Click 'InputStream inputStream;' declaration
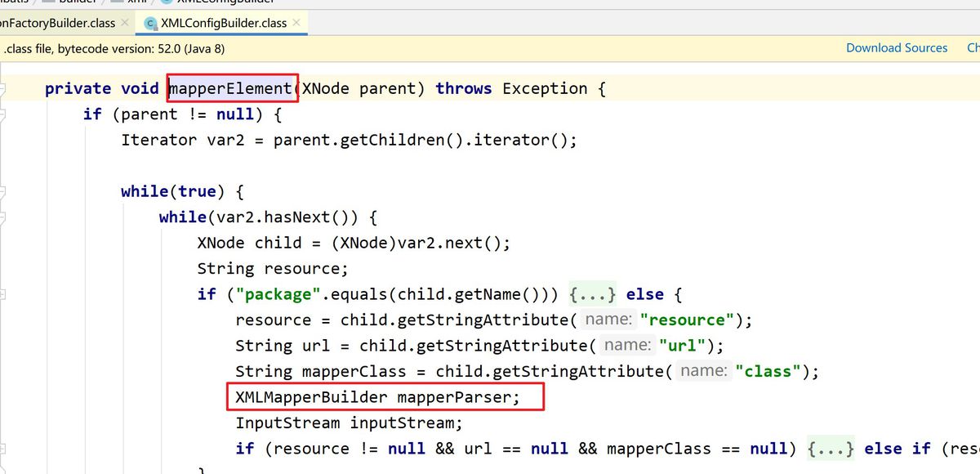980x474 pixels. coord(349,423)
